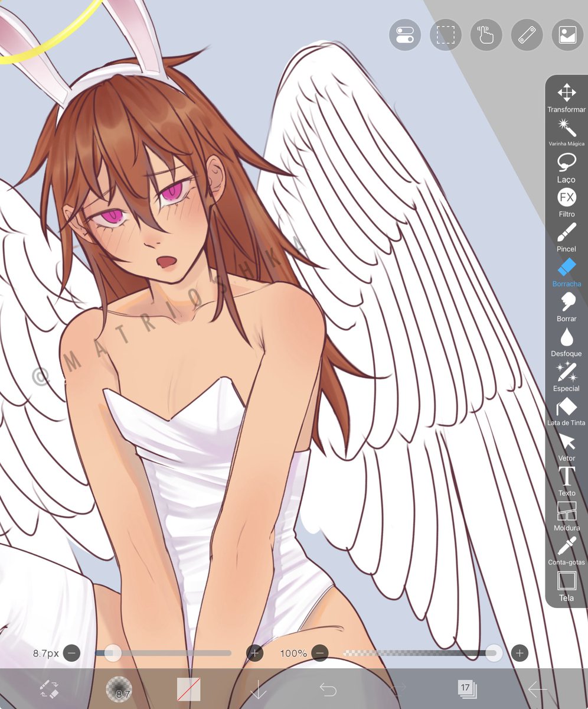This screenshot has width=588, height=709.
Task: Decrease opacity with minus button
Action: click(319, 653)
